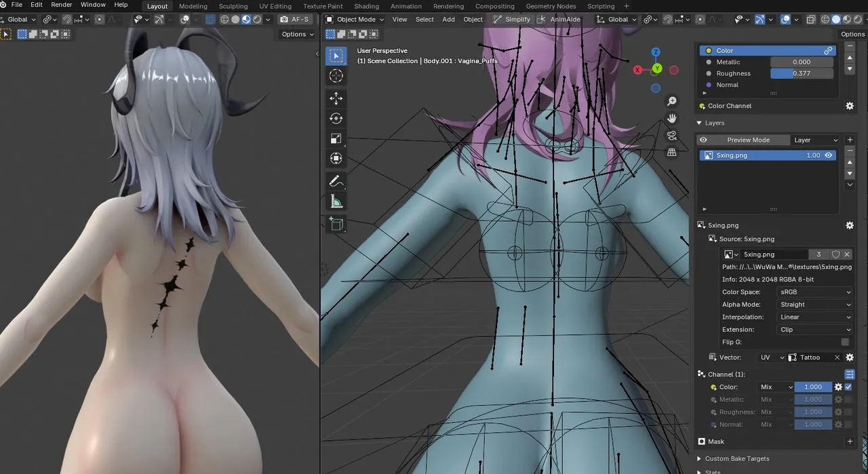Toggle the Flip G checkbox
The height and width of the screenshot is (474, 868).
tap(845, 342)
